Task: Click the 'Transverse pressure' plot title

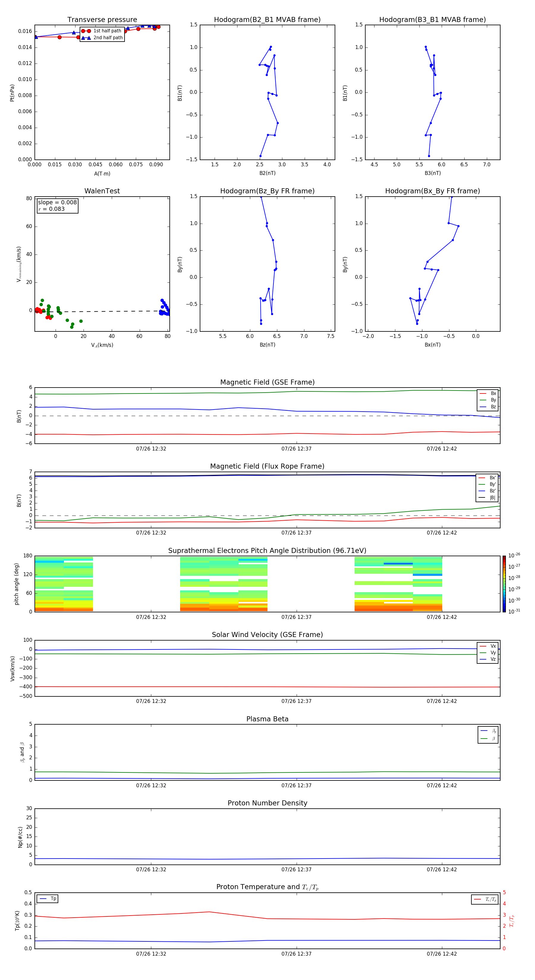Action: [102, 20]
